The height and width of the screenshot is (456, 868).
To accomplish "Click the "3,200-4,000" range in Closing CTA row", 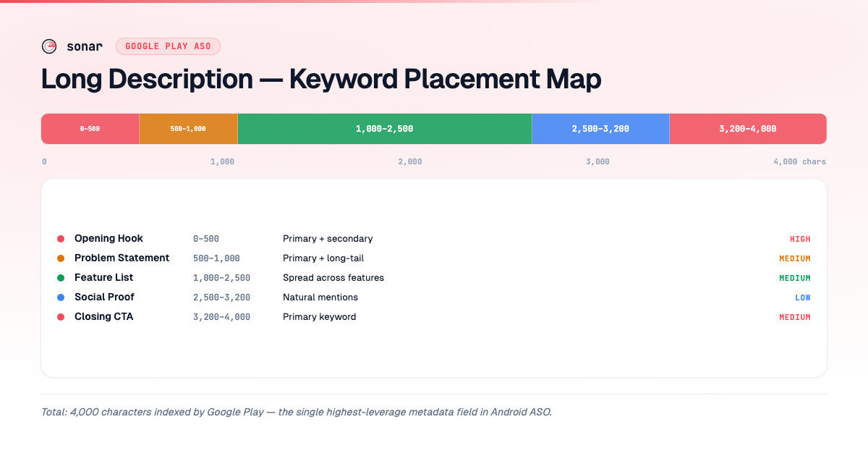I will coord(221,317).
